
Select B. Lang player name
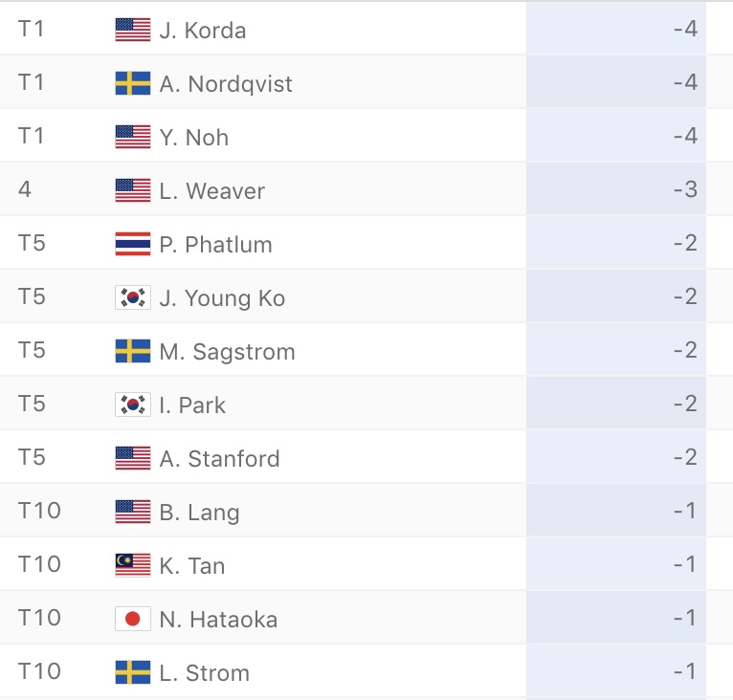[x=200, y=513]
